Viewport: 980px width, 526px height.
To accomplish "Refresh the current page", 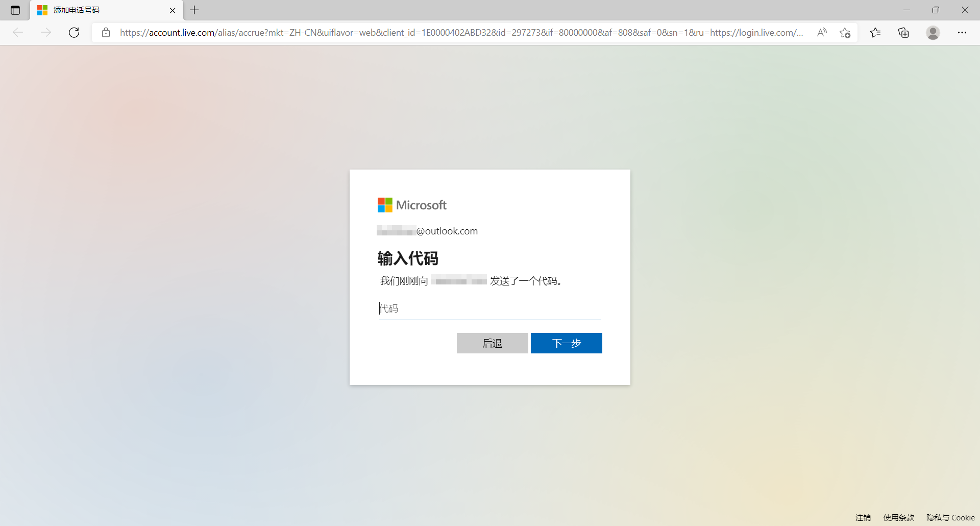I will click(74, 32).
